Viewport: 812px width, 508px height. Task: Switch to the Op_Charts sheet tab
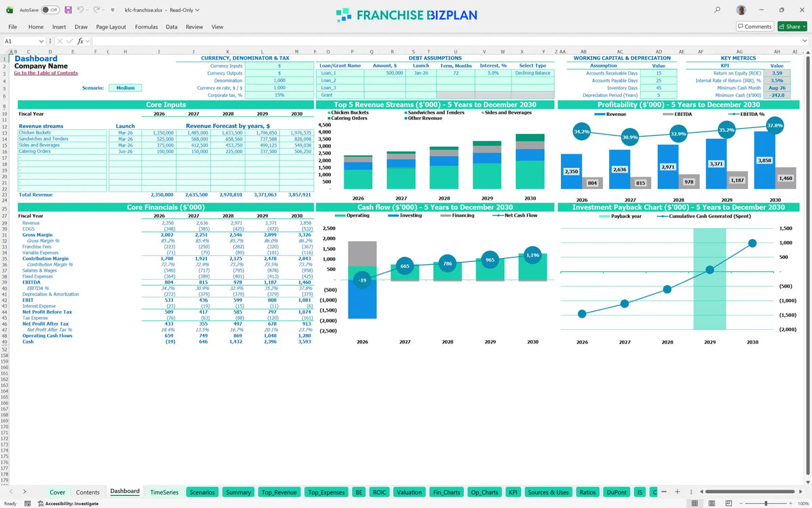tap(484, 492)
